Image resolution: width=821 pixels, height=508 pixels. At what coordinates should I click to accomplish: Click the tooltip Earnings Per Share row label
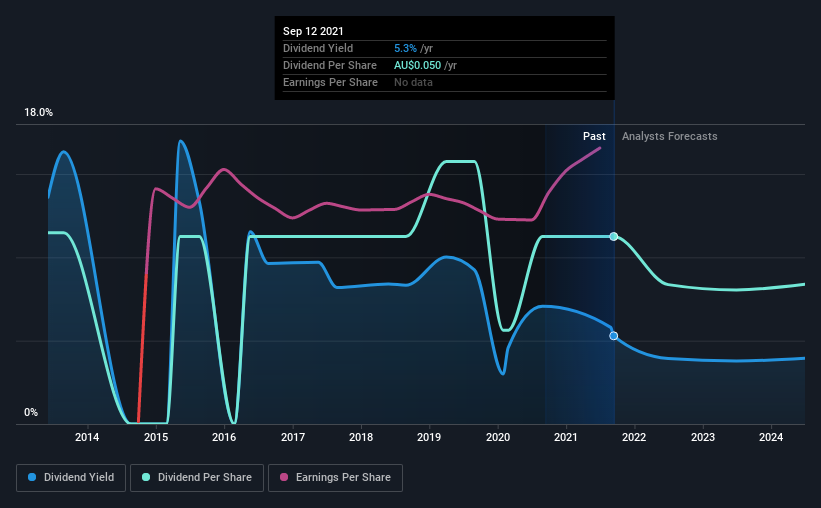point(330,82)
